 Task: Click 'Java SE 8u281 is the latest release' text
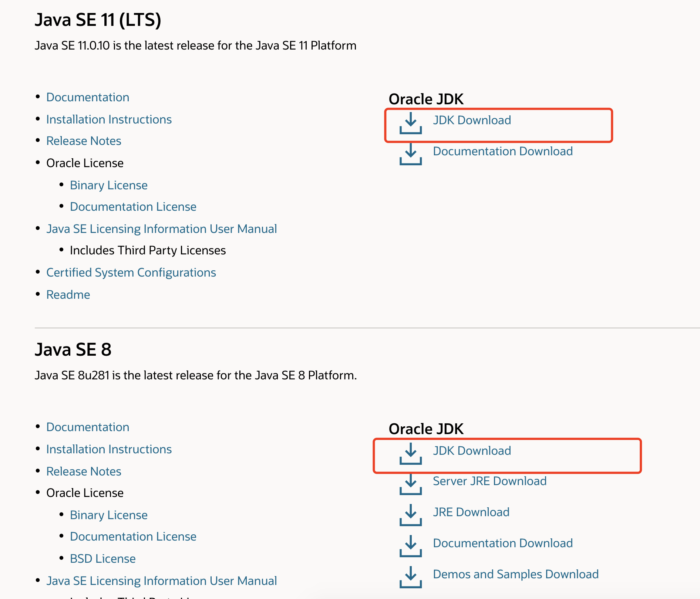[x=196, y=375]
